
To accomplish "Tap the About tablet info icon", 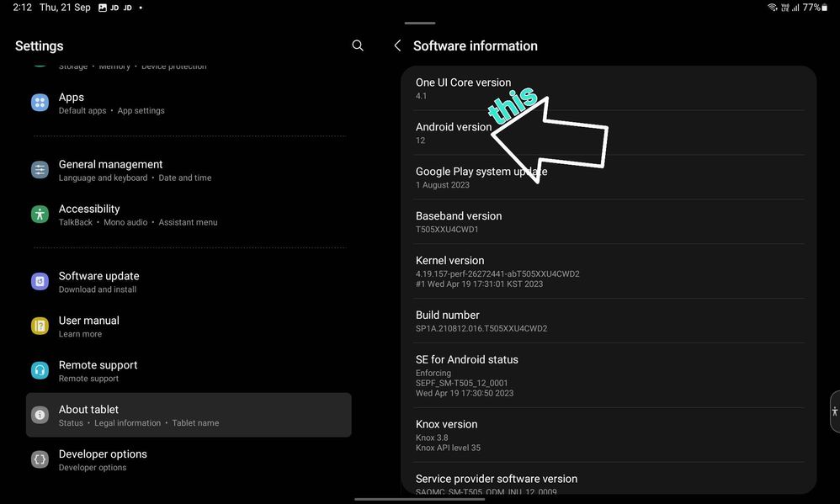I will pos(40,415).
